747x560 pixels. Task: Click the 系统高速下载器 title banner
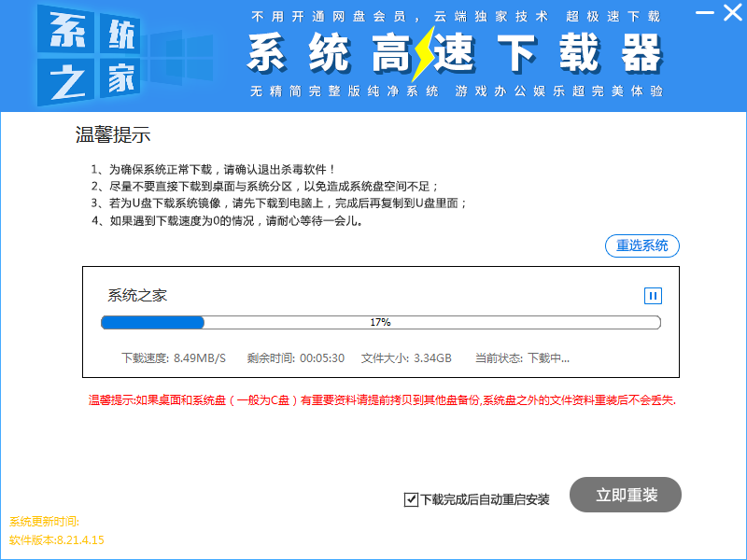coord(456,53)
